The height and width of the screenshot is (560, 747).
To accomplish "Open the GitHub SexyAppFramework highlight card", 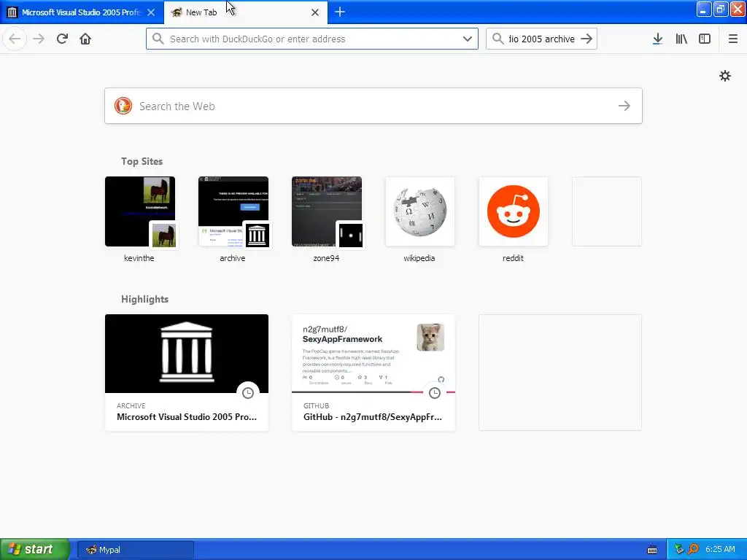I will coord(373,373).
